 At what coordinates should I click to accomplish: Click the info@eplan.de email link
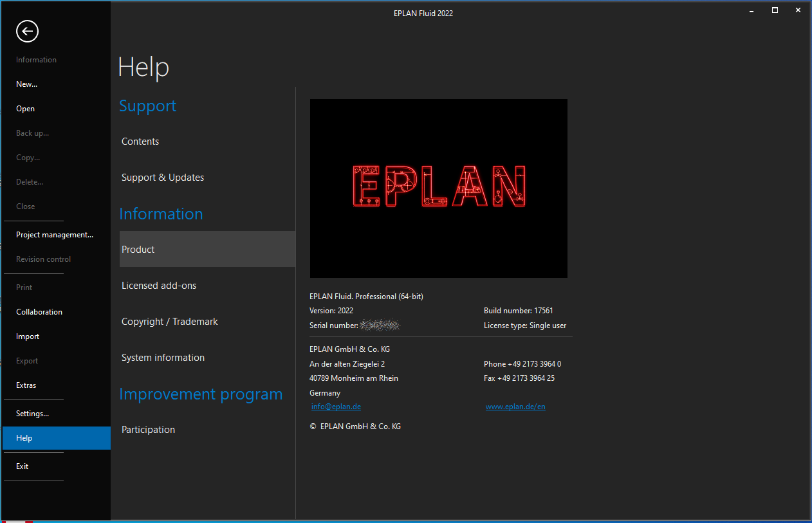(x=336, y=407)
